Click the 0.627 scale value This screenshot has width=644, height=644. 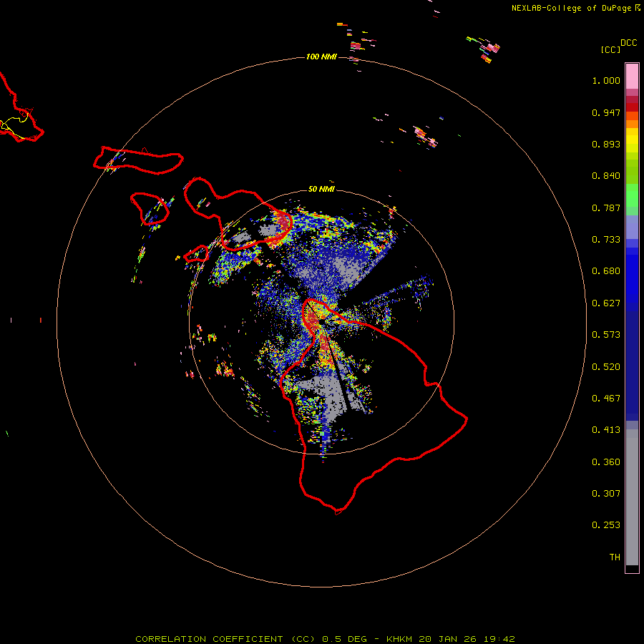[x=606, y=303]
